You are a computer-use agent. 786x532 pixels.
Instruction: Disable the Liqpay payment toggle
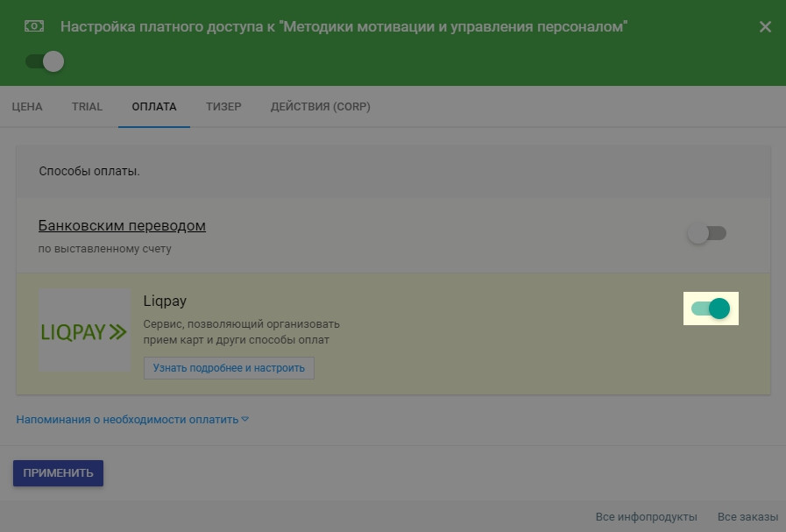[711, 309]
